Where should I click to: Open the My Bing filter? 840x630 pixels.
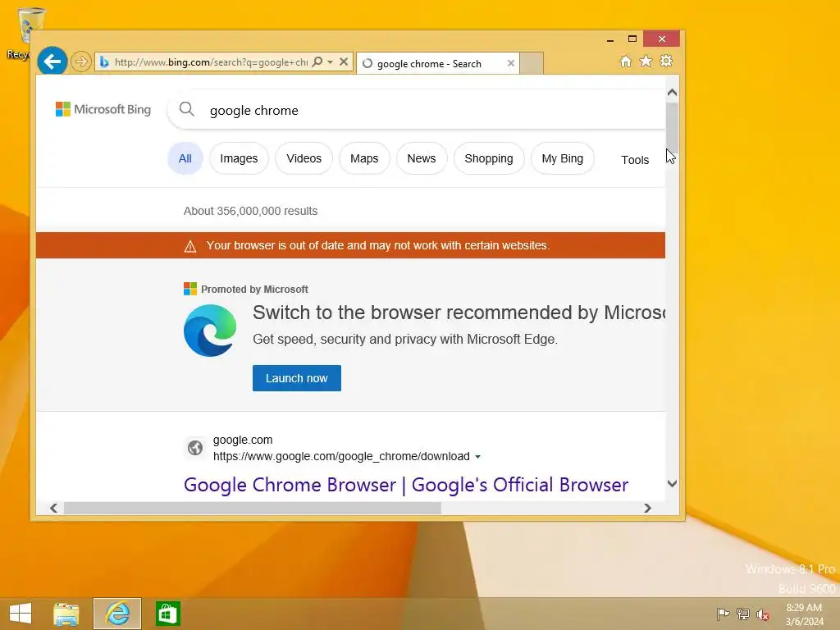563,158
